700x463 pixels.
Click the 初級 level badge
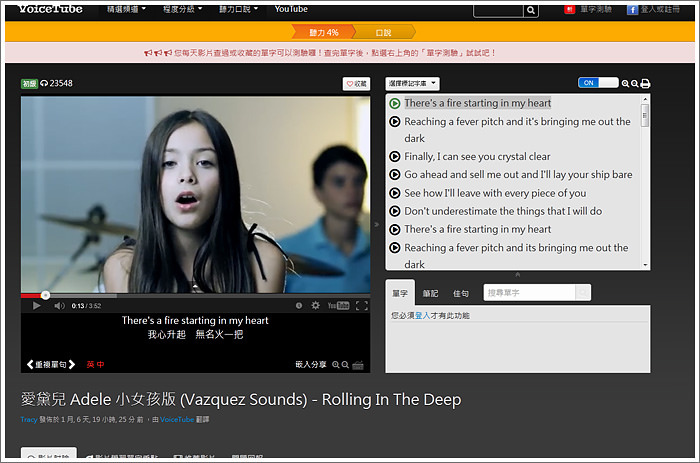point(29,83)
